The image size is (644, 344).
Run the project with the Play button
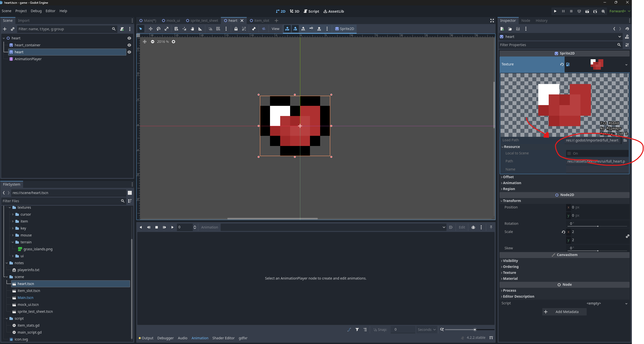pyautogui.click(x=555, y=11)
